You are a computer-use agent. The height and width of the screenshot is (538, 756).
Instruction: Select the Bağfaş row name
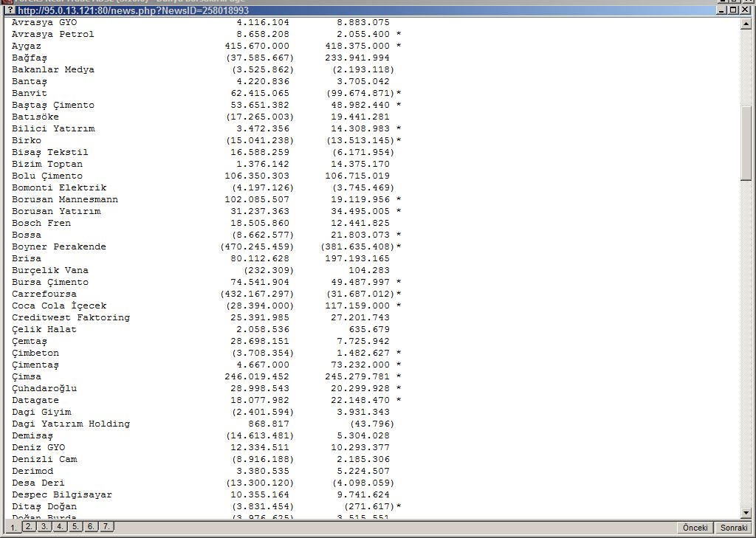(30, 58)
